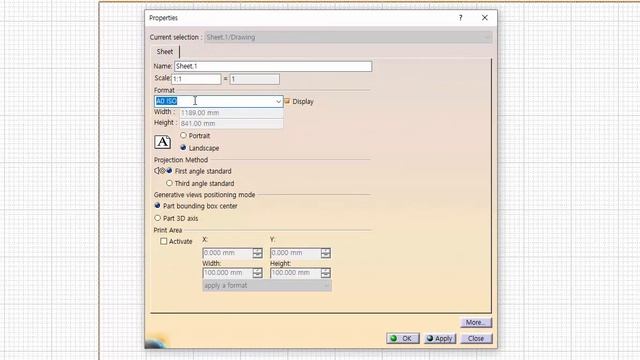Click the format Width field 1189.00 mm
This screenshot has height=360, width=640.
point(231,113)
